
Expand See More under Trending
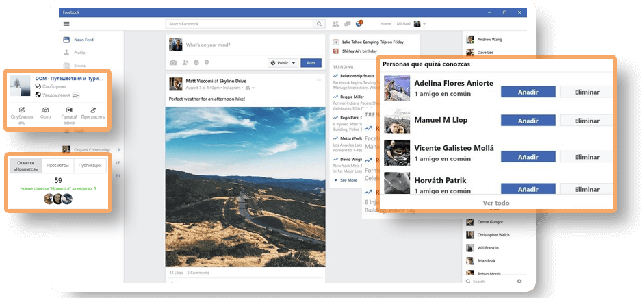point(346,180)
